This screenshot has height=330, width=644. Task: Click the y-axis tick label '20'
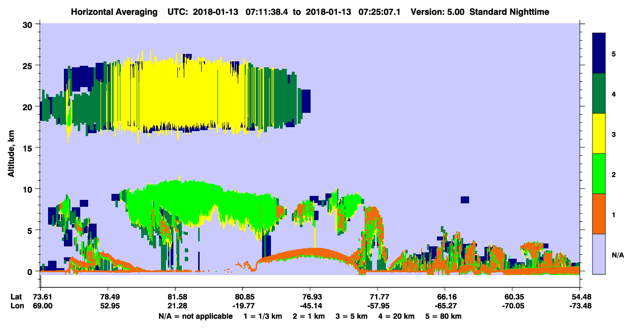click(29, 106)
